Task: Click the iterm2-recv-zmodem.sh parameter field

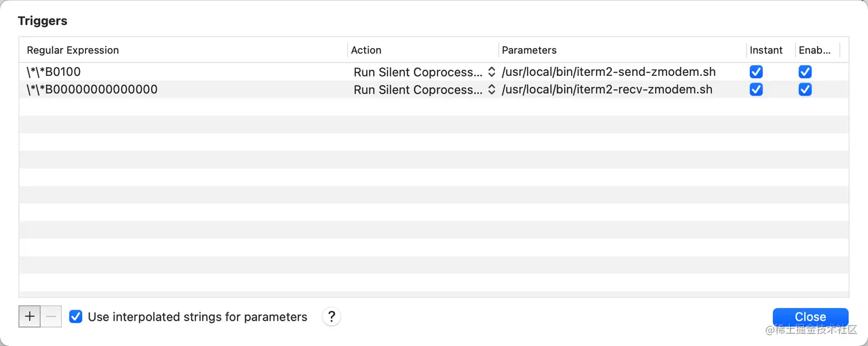Action: [x=607, y=90]
